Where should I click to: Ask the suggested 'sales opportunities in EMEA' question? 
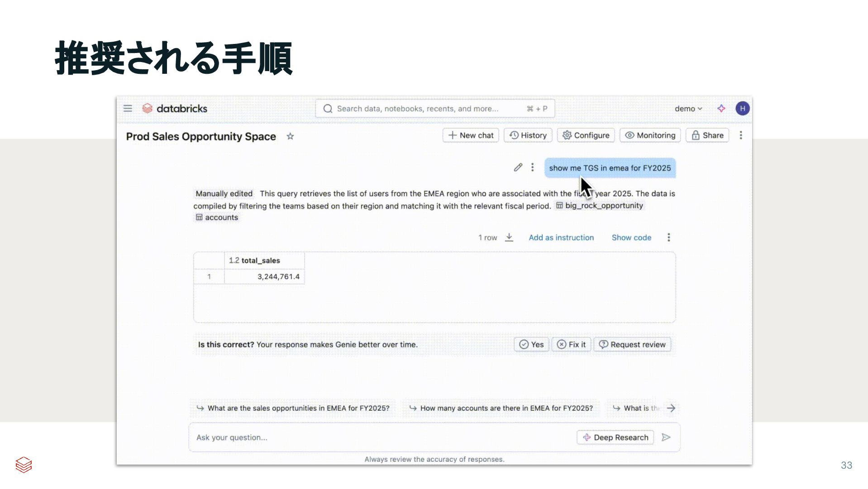(x=293, y=408)
